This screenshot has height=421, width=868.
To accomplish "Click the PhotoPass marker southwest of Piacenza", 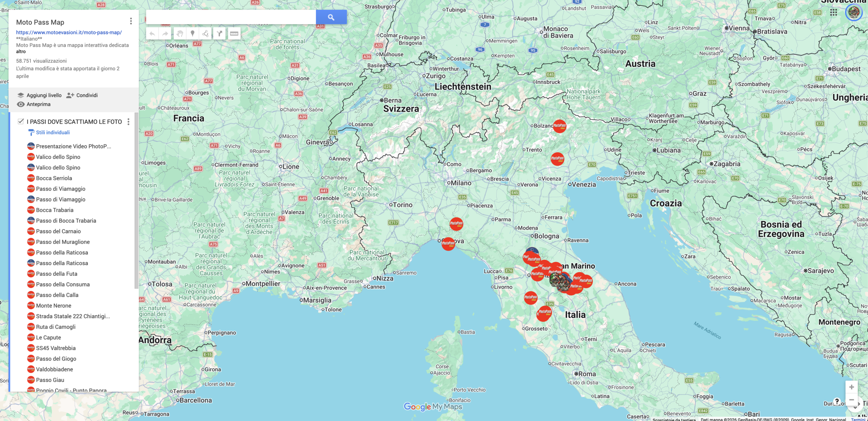I will (x=456, y=224).
